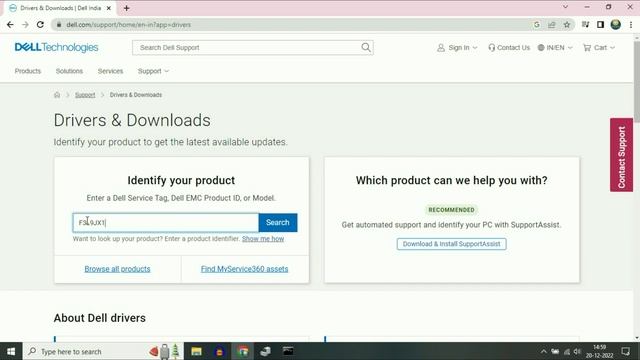The width and height of the screenshot is (640, 360).
Task: Open the Windows Start menu
Action: [11, 351]
